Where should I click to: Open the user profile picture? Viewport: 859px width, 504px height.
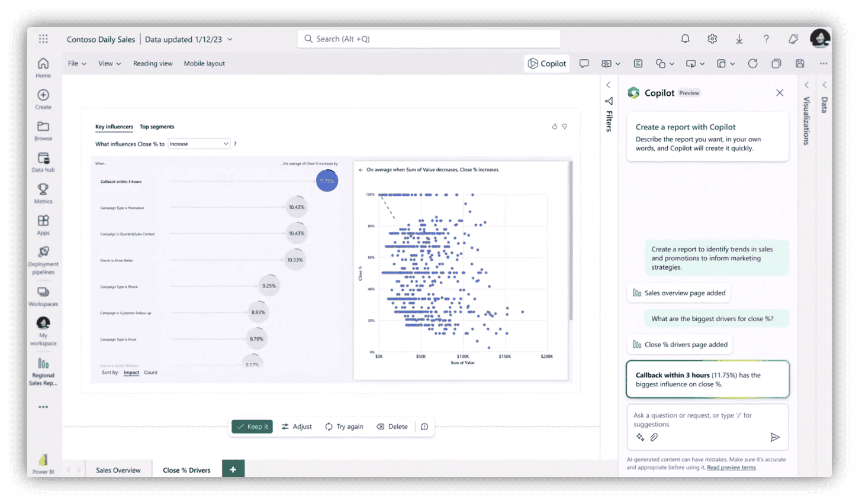coord(820,39)
